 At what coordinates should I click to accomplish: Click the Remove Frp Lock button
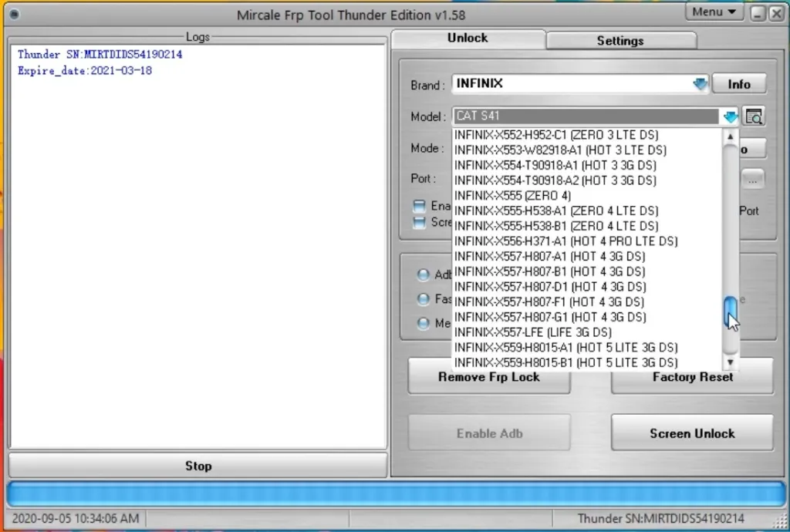[488, 378]
